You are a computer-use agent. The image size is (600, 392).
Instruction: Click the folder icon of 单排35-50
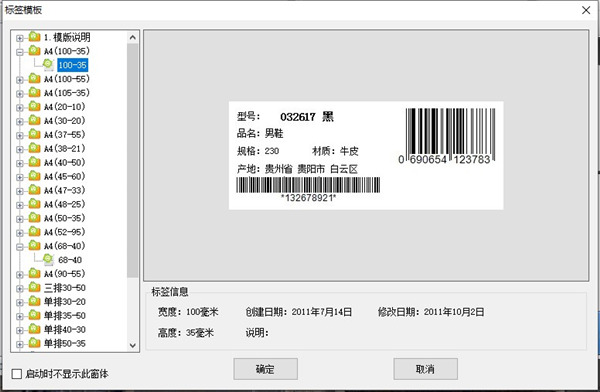[34, 315]
